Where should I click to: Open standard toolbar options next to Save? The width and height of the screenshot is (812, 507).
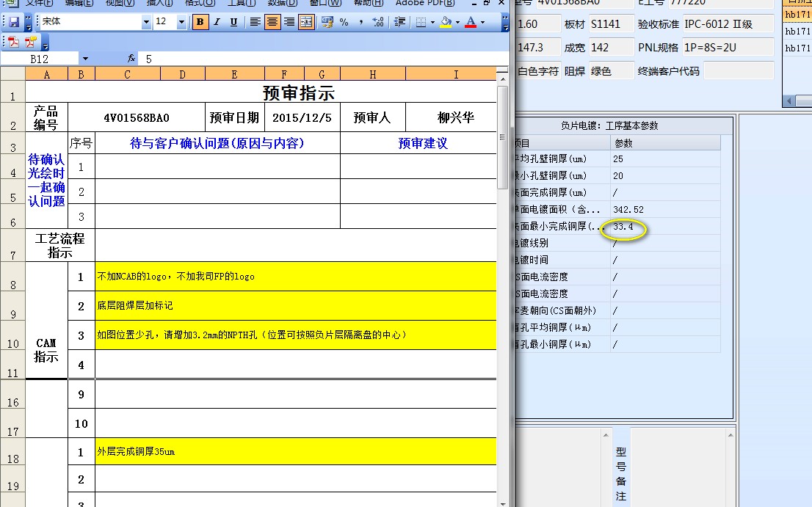pyautogui.click(x=28, y=22)
